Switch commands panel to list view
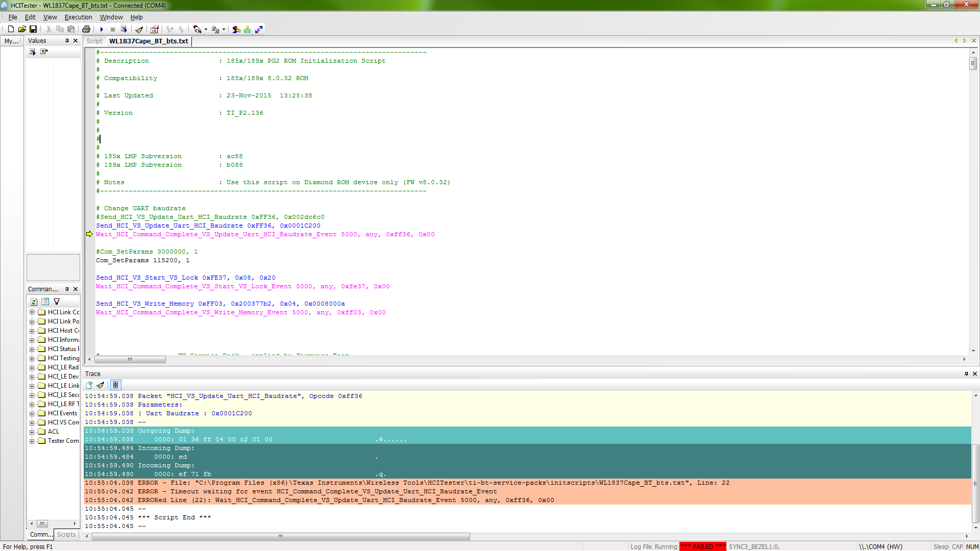Screen dimensions: 980x551 coord(45,302)
